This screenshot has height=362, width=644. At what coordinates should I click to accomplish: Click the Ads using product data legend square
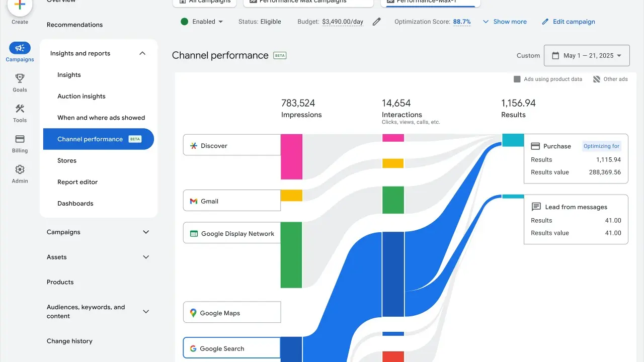(517, 79)
